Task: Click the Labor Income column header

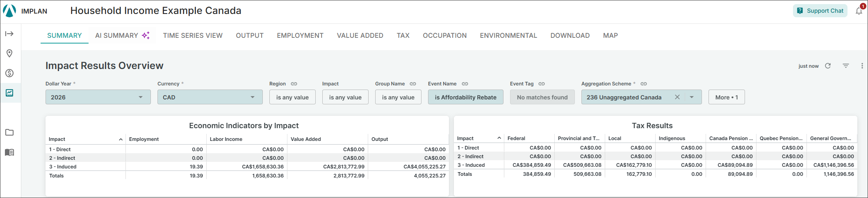Action: click(x=246, y=139)
